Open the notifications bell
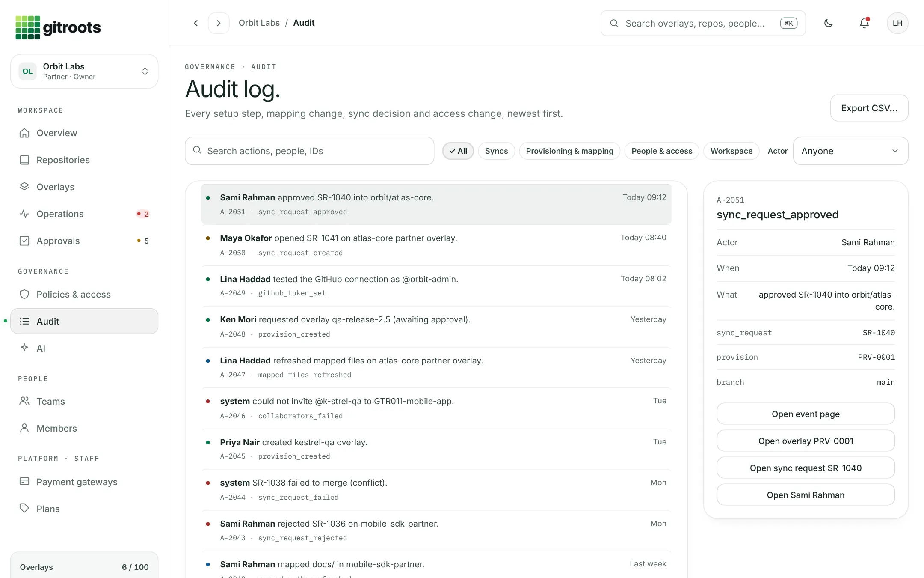The image size is (924, 578). click(x=864, y=23)
